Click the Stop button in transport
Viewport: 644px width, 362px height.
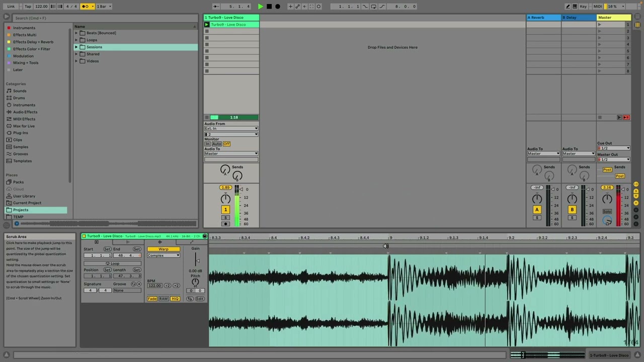pos(269,7)
